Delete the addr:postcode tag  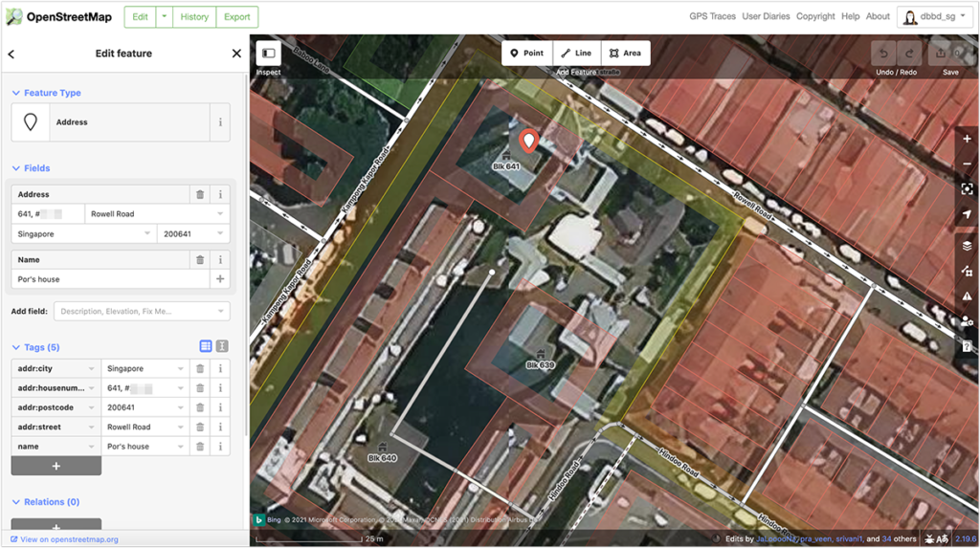(200, 407)
